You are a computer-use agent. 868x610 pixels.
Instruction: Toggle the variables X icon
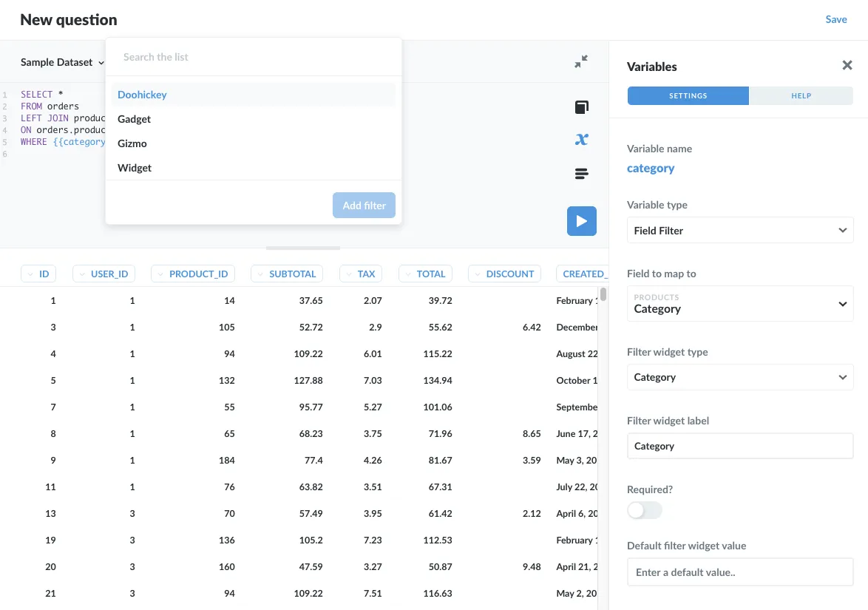pos(581,140)
